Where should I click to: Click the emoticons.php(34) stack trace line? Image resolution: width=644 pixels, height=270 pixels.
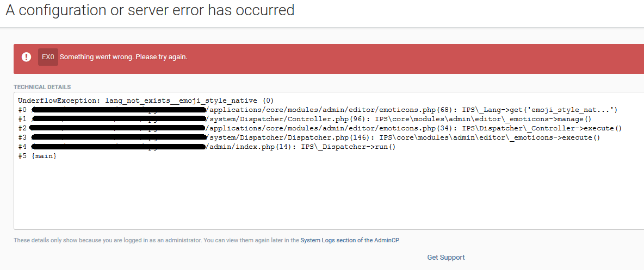[320, 128]
